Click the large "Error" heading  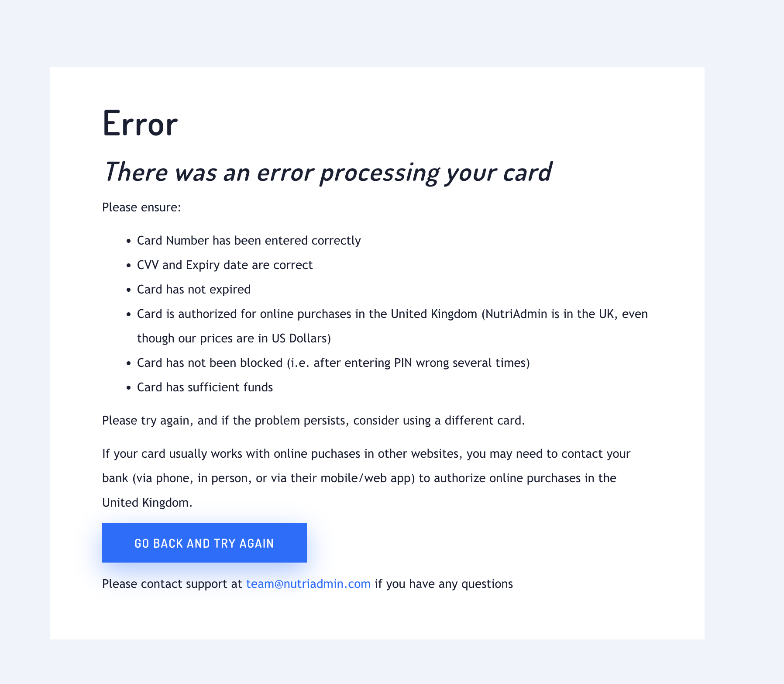coord(140,124)
